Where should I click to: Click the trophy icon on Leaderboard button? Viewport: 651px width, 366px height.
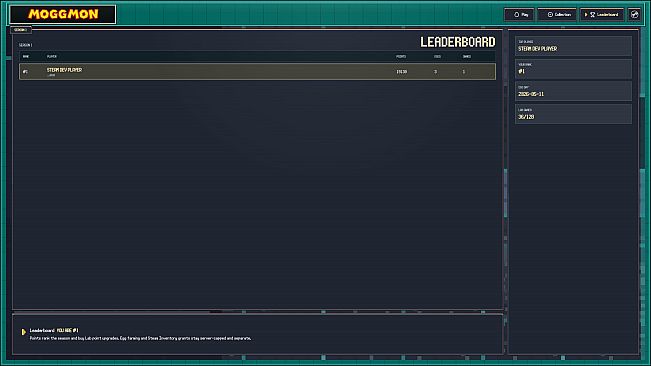pos(592,15)
